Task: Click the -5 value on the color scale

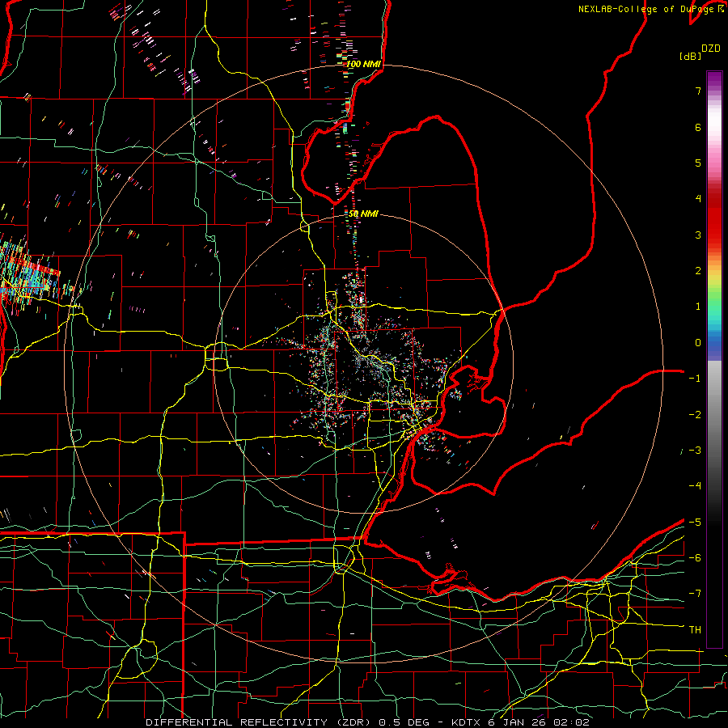Action: [x=695, y=523]
